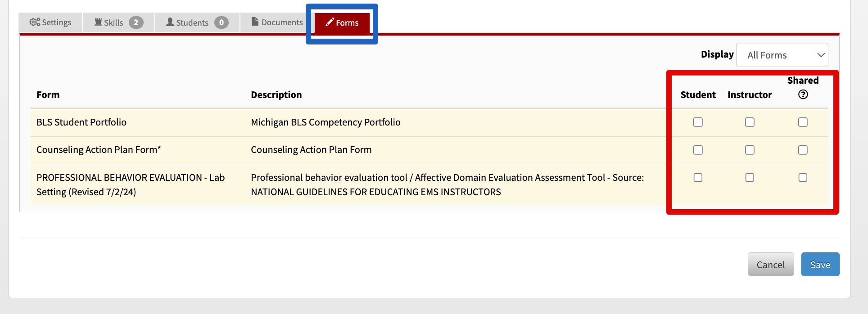Click the file icon on the Documents tab

pos(255,21)
